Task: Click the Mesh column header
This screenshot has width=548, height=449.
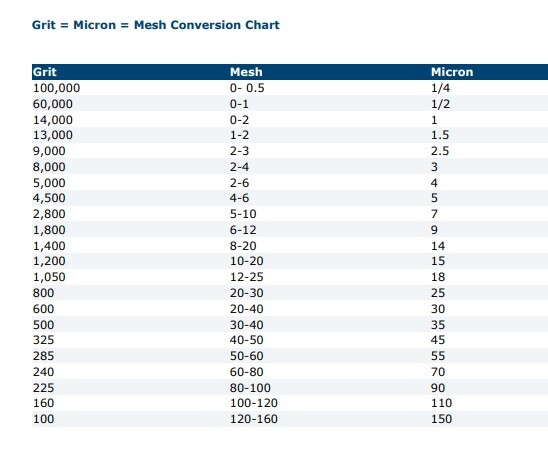Action: 246,72
